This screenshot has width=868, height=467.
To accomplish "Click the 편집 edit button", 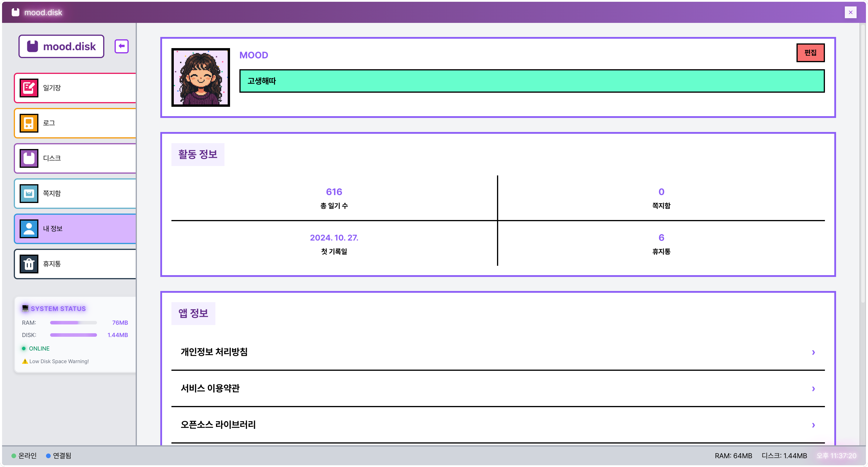I will click(x=810, y=53).
